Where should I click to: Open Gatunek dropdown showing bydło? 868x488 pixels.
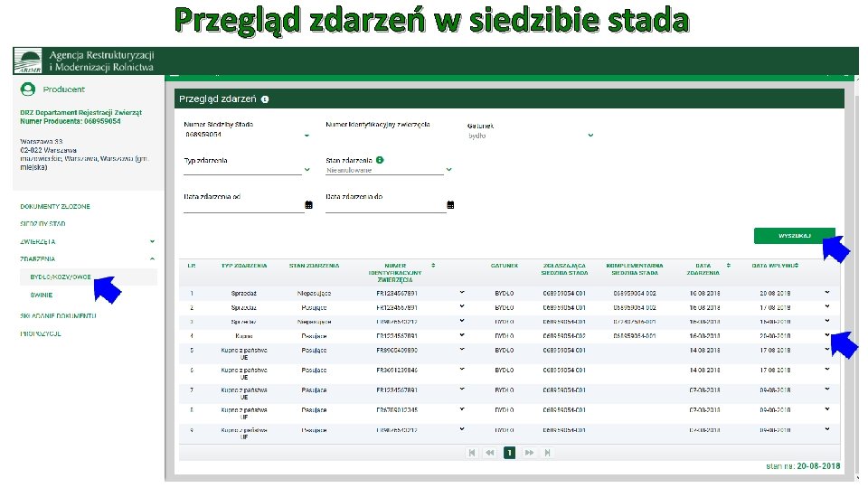pyautogui.click(x=590, y=135)
